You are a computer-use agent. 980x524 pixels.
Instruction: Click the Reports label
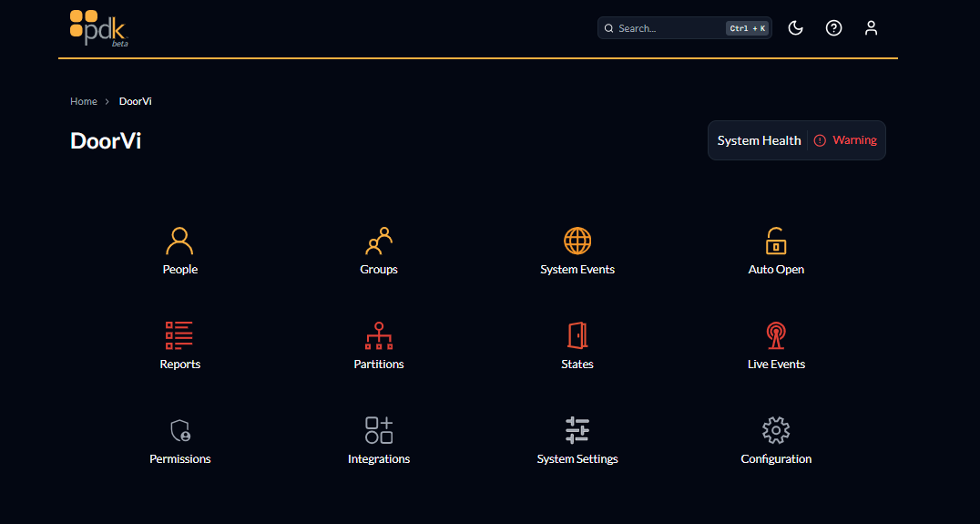tap(180, 364)
